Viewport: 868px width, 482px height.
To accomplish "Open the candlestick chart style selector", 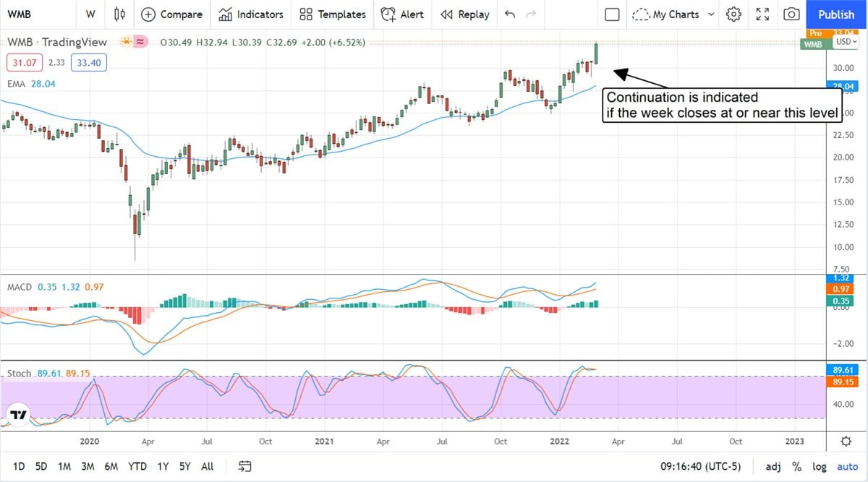I will 120,14.
